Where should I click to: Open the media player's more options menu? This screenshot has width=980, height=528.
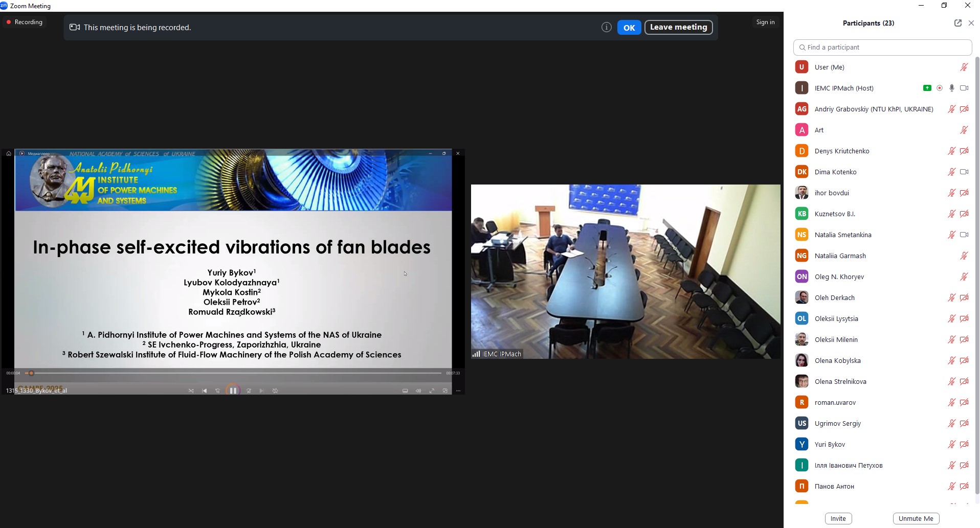458,391
